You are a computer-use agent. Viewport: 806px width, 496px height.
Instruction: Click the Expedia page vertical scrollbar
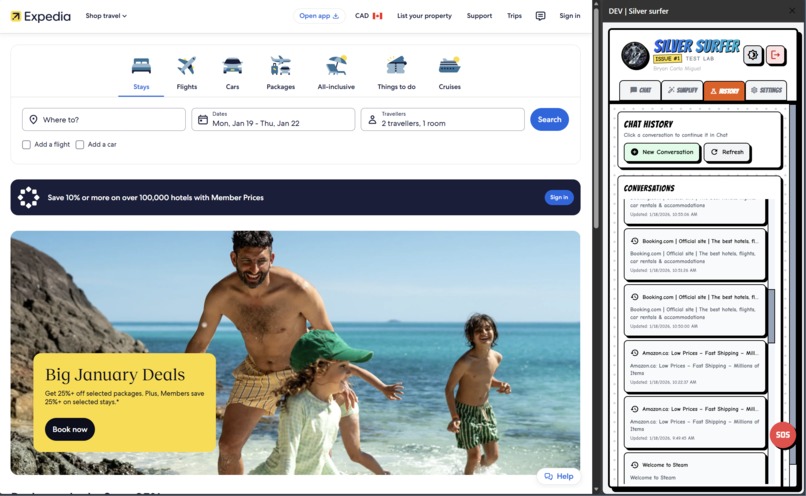pos(596,118)
